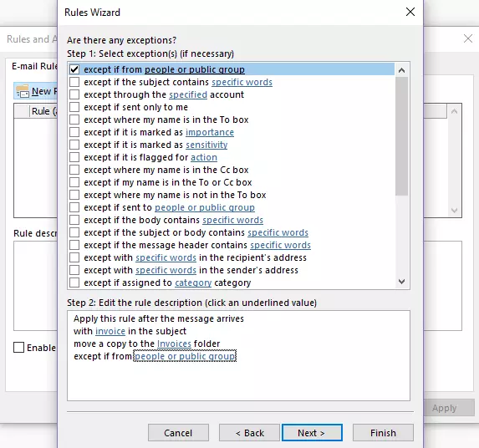This screenshot has width=479, height=448.
Task: Click the 'category' link in assigned row
Action: 193,283
